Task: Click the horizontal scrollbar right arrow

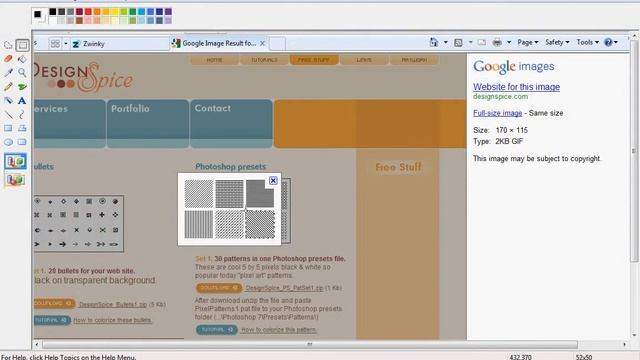Action: coord(624,344)
